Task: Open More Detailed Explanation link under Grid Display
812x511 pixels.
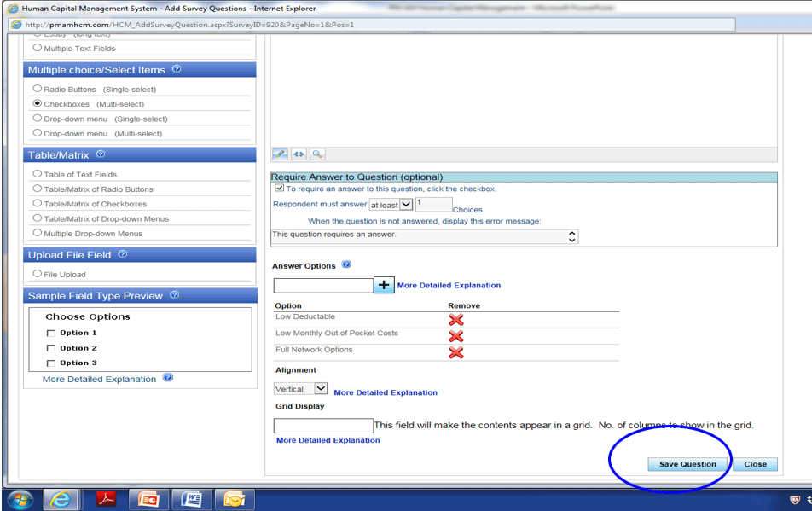Action: pos(328,440)
